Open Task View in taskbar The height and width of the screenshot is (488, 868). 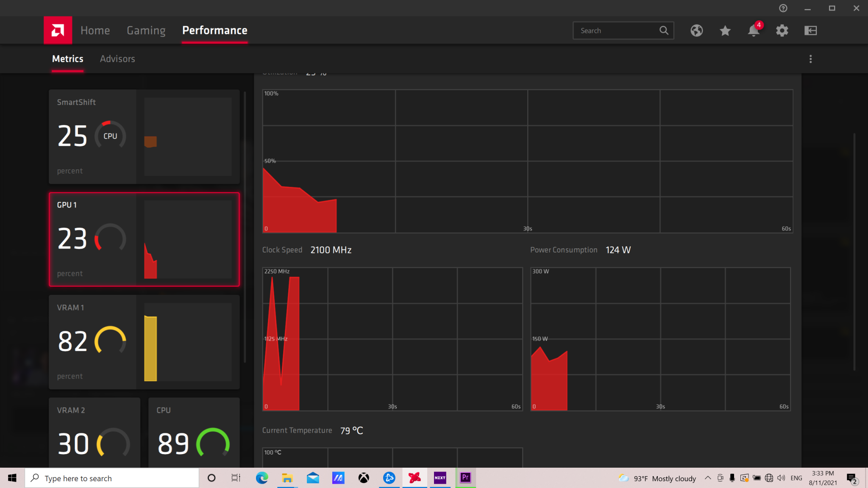tap(236, 478)
